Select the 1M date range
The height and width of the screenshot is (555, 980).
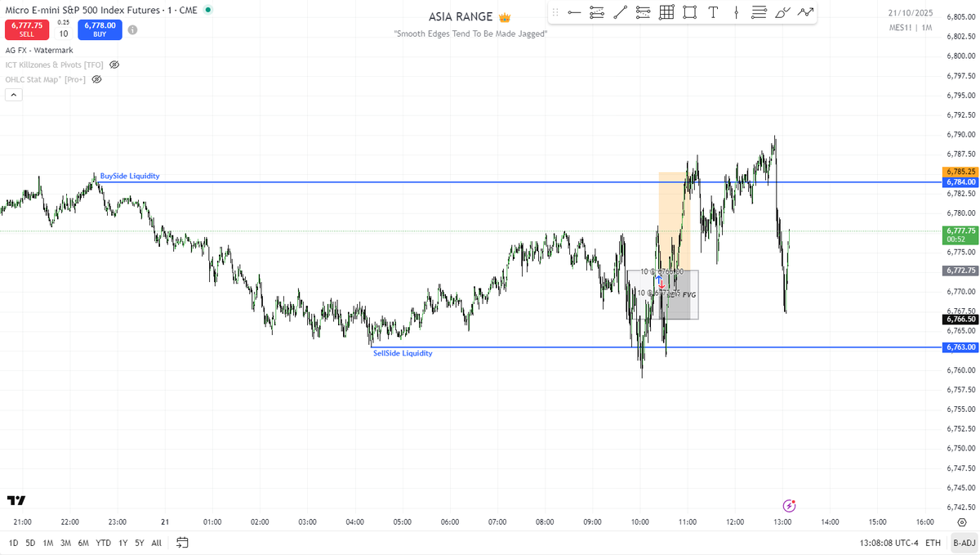click(x=48, y=542)
